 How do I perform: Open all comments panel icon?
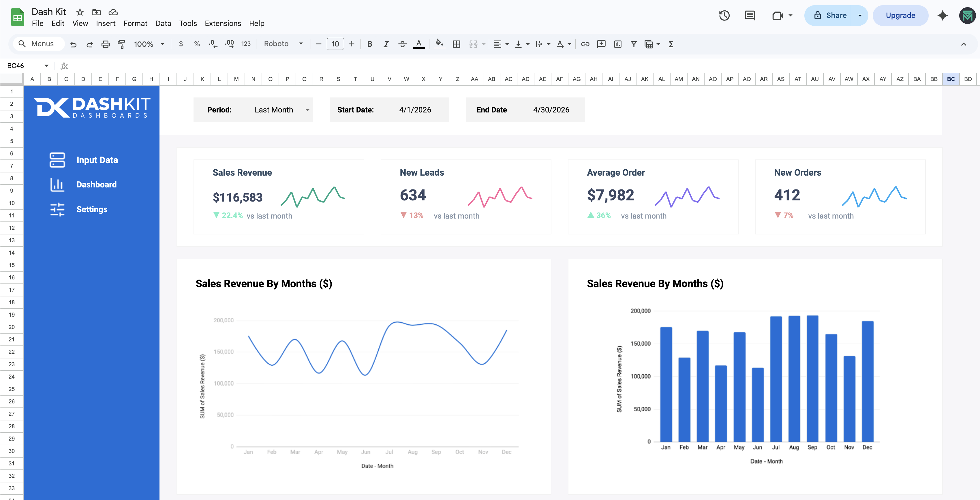(x=750, y=16)
